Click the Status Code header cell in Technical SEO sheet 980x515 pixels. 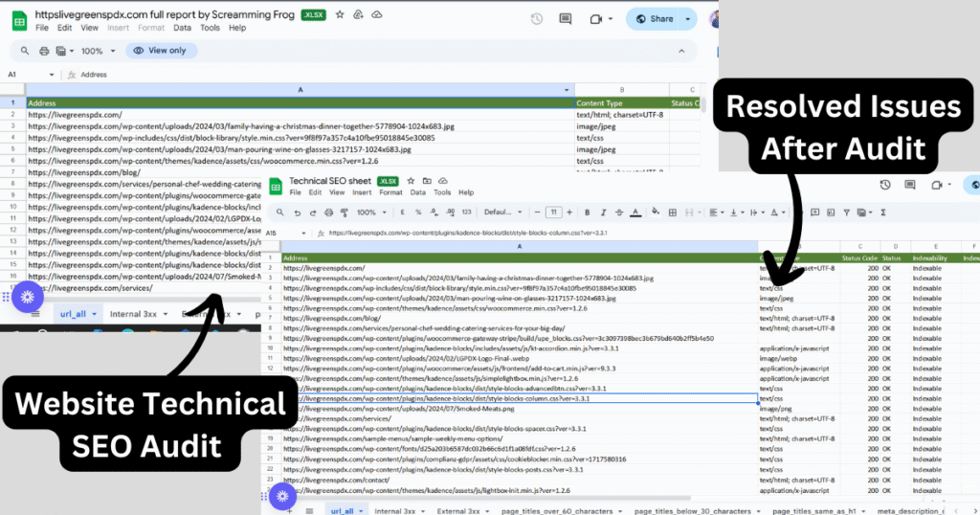click(859, 258)
